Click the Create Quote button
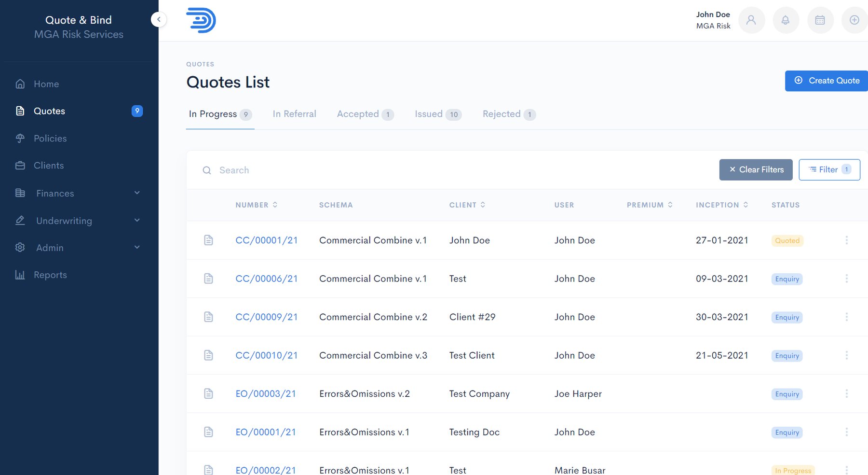This screenshot has width=868, height=475. click(x=827, y=81)
